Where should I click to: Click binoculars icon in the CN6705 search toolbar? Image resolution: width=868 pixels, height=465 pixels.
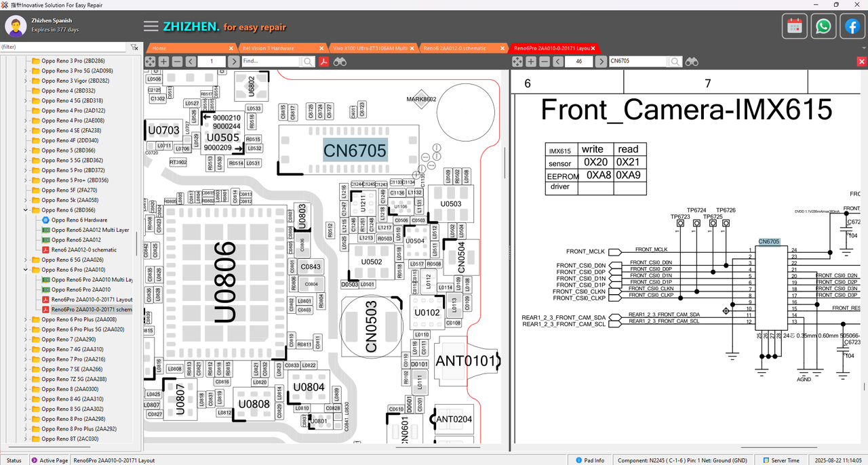[x=692, y=62]
